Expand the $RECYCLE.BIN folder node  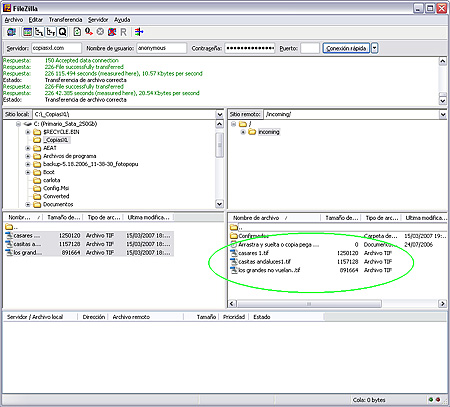[x=28, y=132]
